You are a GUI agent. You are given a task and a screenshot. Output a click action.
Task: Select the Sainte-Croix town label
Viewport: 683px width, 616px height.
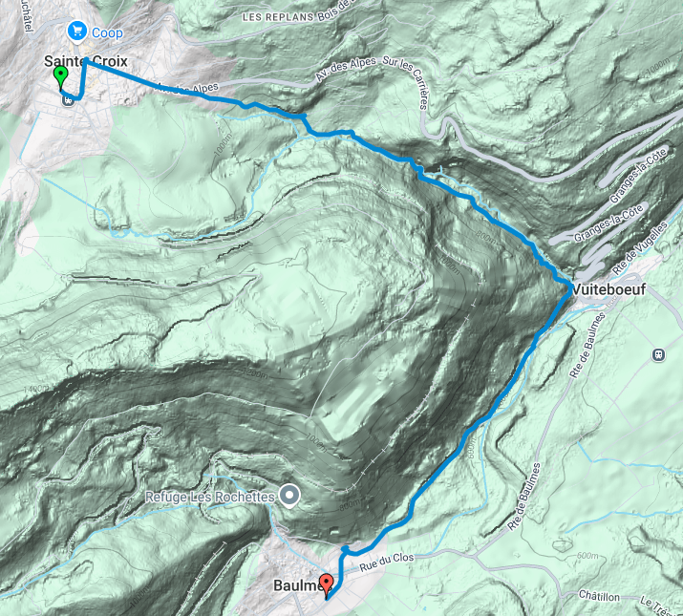[85, 61]
